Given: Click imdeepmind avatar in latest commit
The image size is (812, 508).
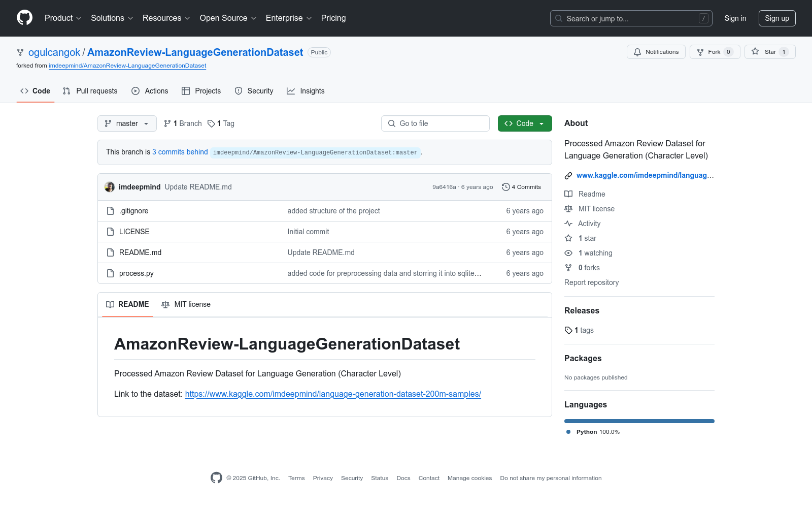Looking at the screenshot, I should click(110, 187).
